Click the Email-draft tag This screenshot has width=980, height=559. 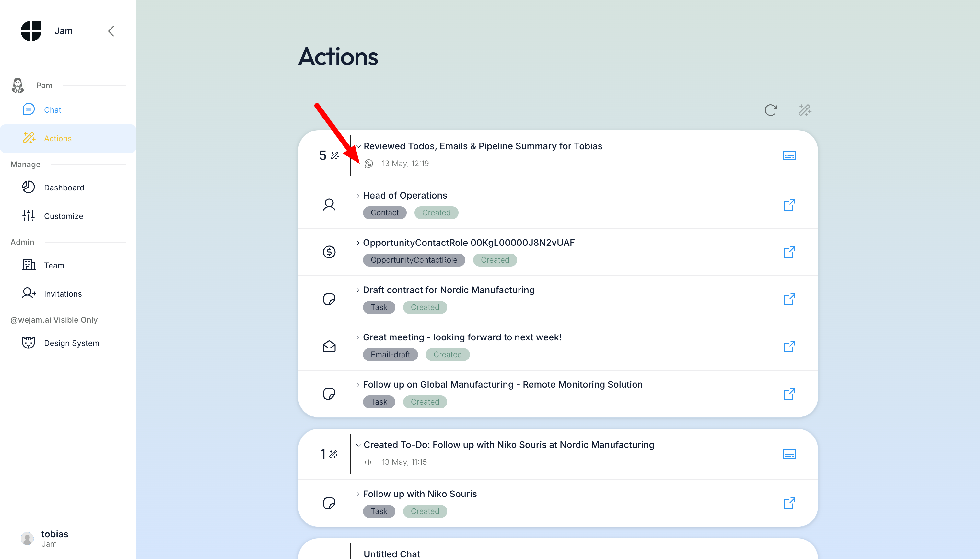(x=390, y=354)
